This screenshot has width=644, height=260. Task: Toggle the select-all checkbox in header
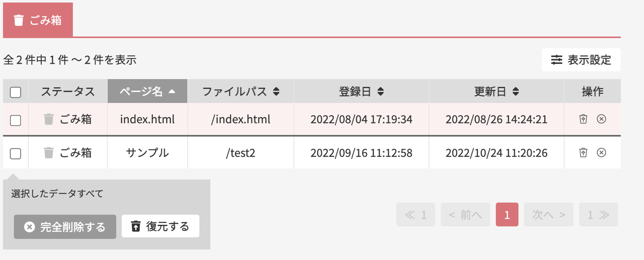(16, 92)
